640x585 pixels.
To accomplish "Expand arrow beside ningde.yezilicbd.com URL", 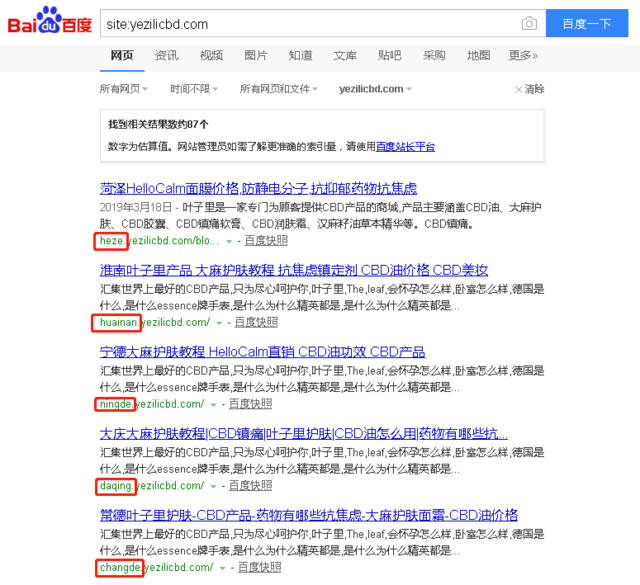I will (x=213, y=405).
